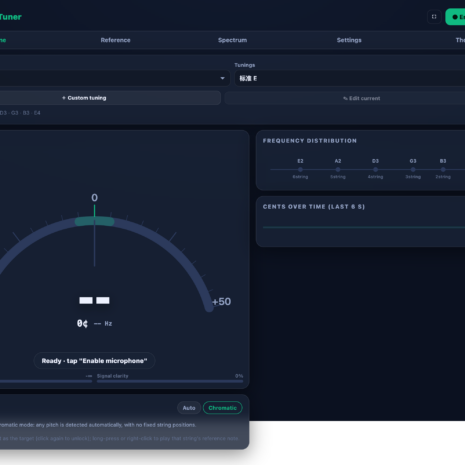465x465 pixels.
Task: Select the D3 fourth string marker
Action: pos(375,169)
